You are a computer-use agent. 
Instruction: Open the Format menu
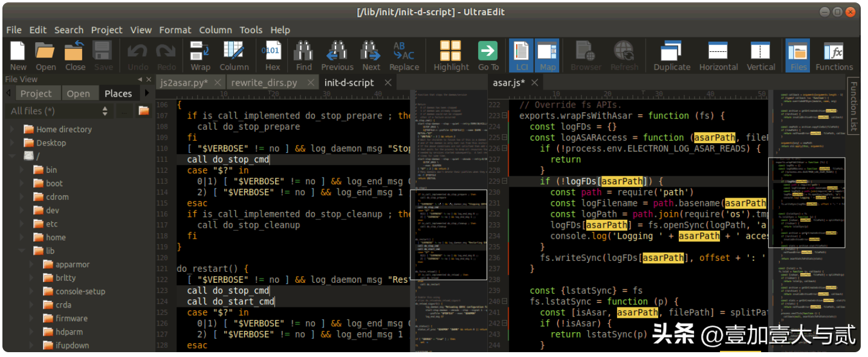[175, 30]
